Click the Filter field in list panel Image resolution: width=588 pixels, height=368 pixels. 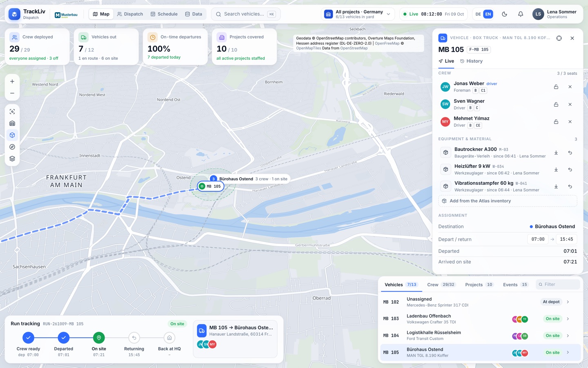[558, 285]
